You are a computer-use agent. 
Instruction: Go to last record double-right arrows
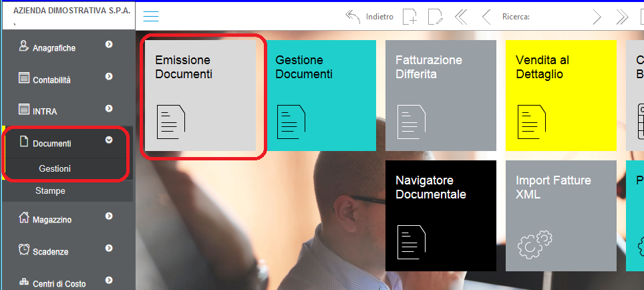click(x=622, y=17)
